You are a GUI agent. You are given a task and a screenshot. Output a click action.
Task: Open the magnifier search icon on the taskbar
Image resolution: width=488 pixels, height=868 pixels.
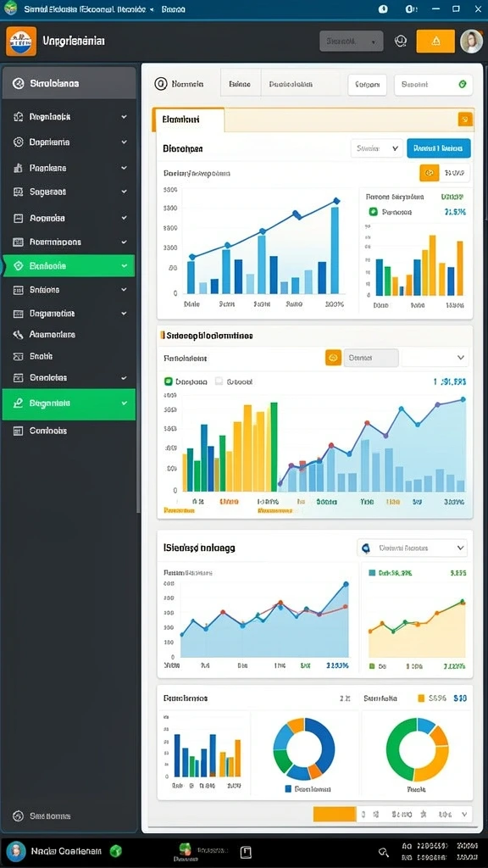(383, 853)
